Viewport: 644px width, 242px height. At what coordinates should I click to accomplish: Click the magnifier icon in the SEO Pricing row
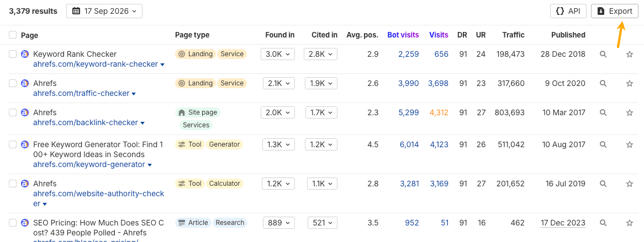click(x=603, y=223)
